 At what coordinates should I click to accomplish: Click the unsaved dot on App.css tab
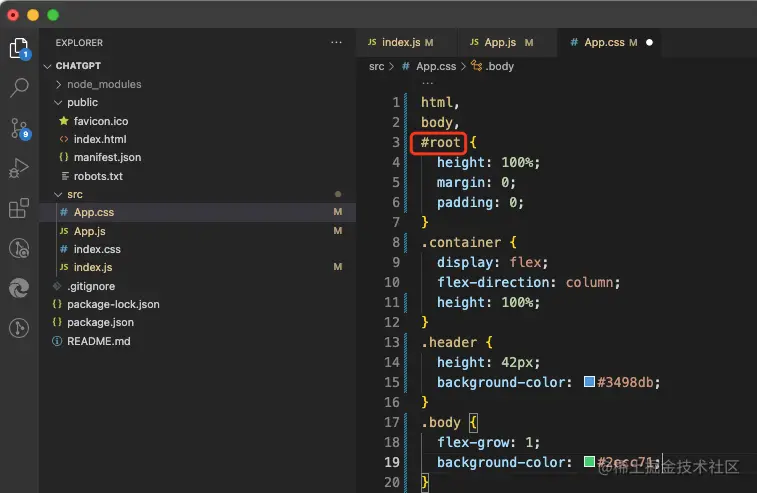click(x=649, y=42)
